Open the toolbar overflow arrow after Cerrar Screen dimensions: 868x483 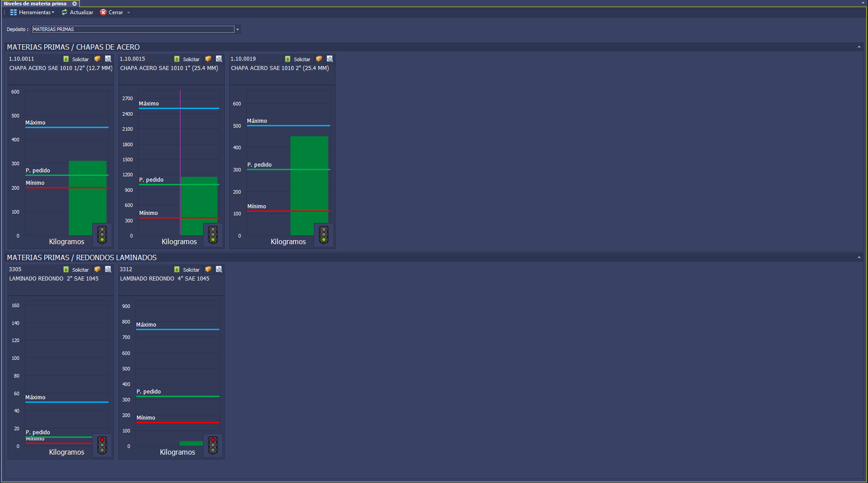[129, 12]
